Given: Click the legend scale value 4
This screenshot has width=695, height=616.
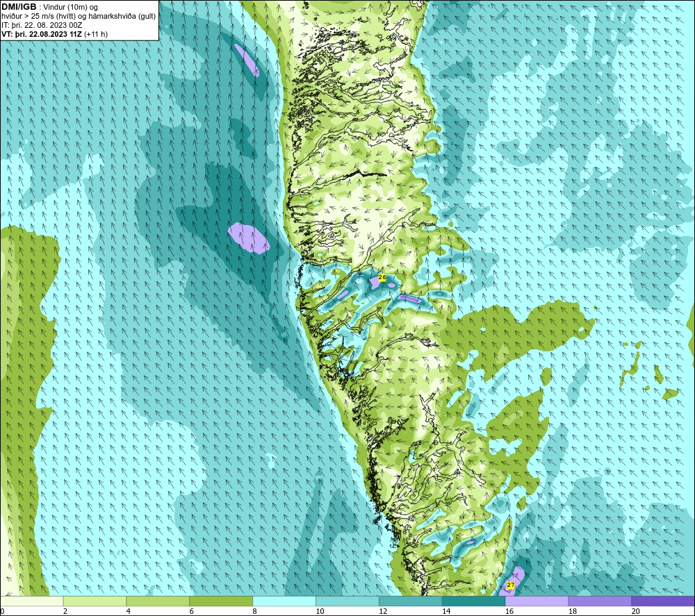Looking at the screenshot, I should [x=128, y=612].
